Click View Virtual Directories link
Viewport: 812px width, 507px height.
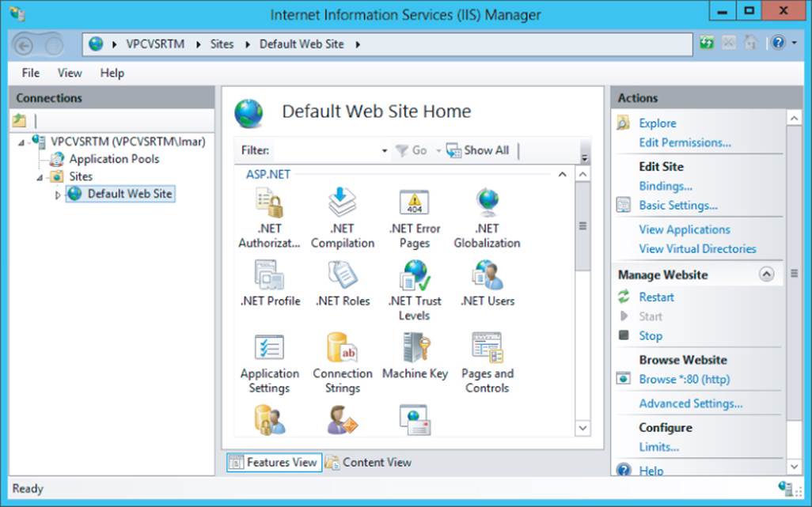pos(697,249)
